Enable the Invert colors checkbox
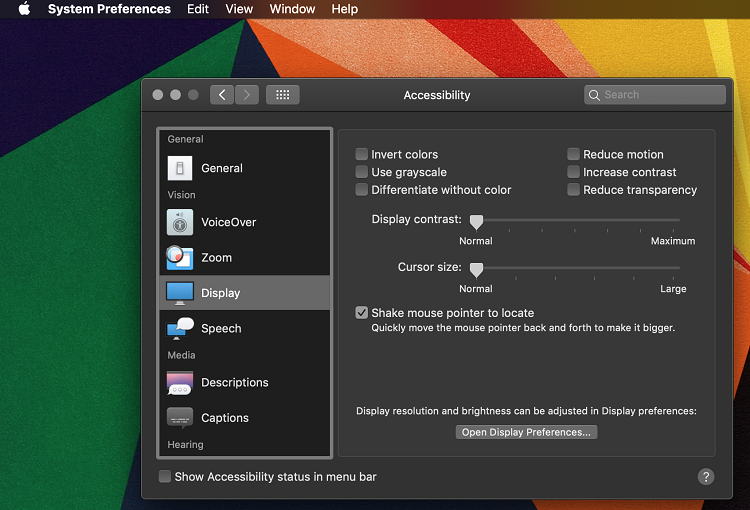This screenshot has width=750, height=510. point(362,155)
